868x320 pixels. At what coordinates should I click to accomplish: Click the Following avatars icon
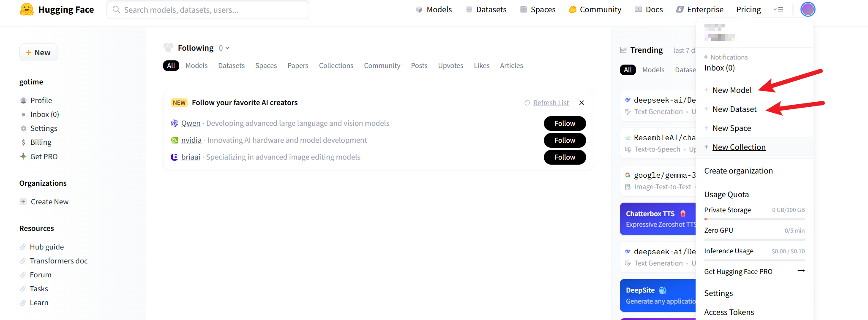click(x=168, y=47)
